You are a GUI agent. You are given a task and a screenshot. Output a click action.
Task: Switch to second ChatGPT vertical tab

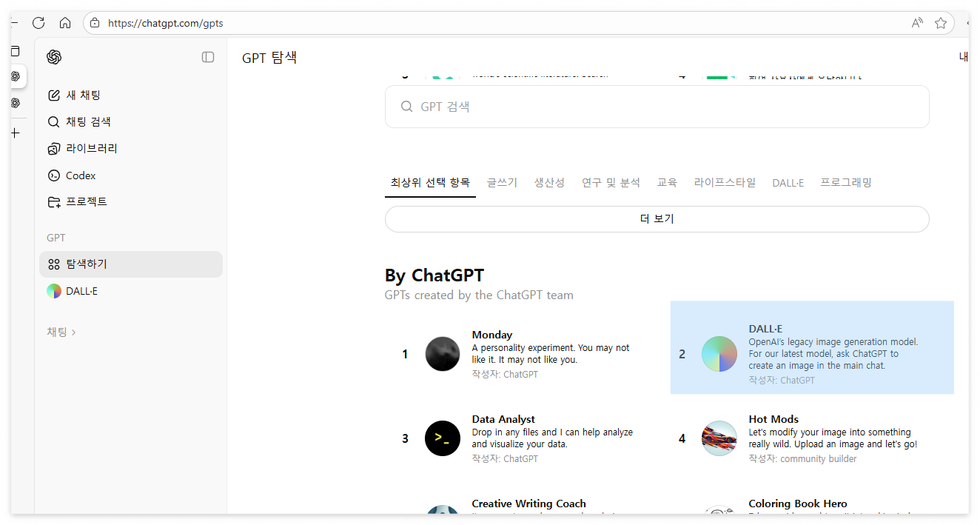coord(15,103)
